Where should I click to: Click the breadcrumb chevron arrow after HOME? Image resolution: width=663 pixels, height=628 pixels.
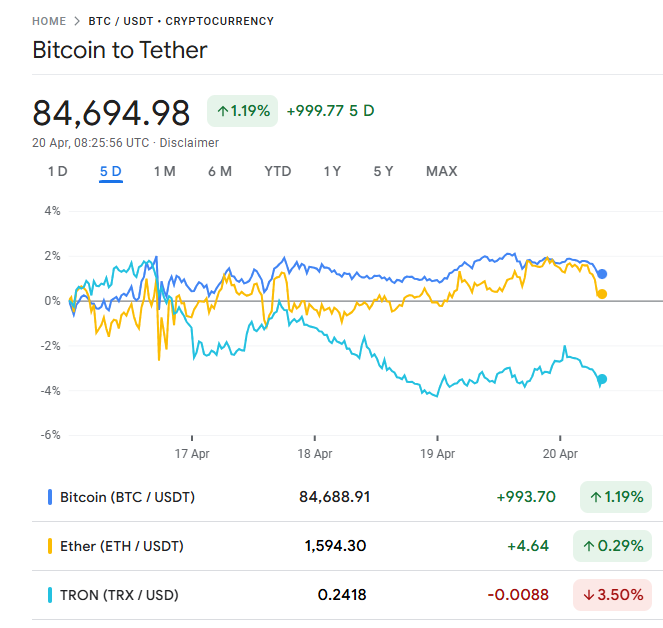77,21
